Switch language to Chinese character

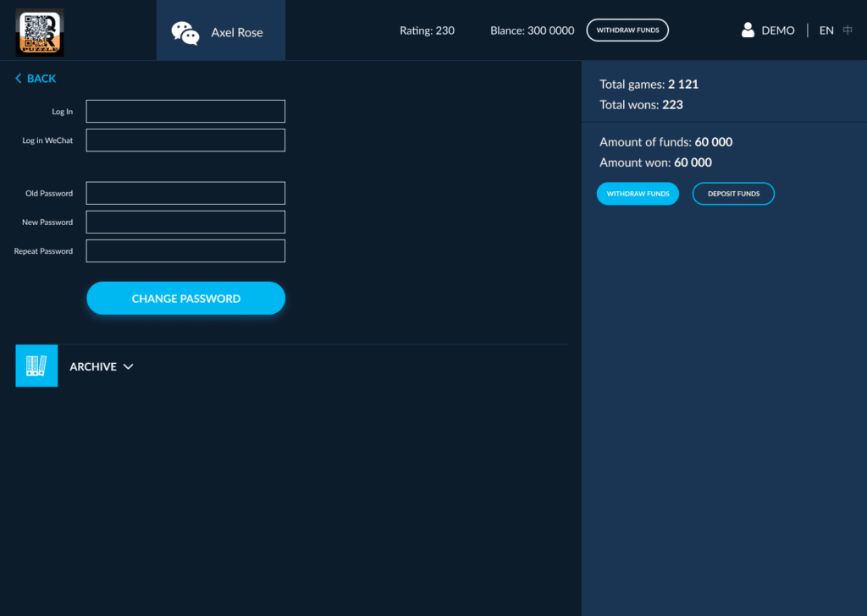847,30
